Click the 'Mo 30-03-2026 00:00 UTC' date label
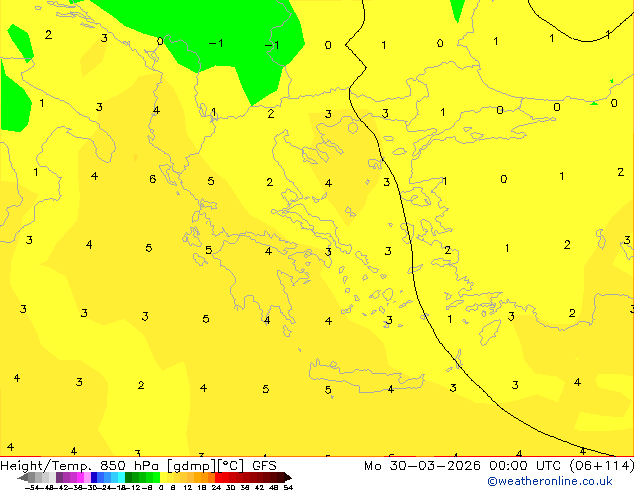The width and height of the screenshot is (634, 490). pos(463,466)
